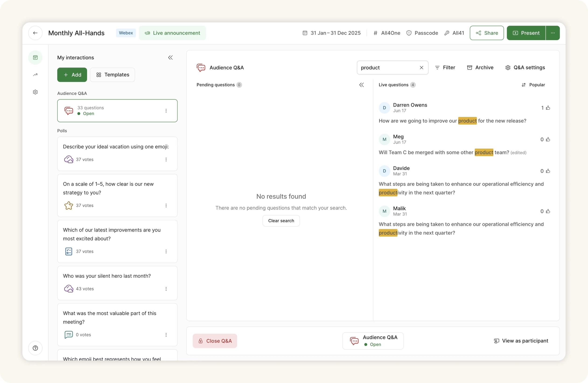Start Present mode
Image resolution: width=588 pixels, height=383 pixels.
click(526, 33)
